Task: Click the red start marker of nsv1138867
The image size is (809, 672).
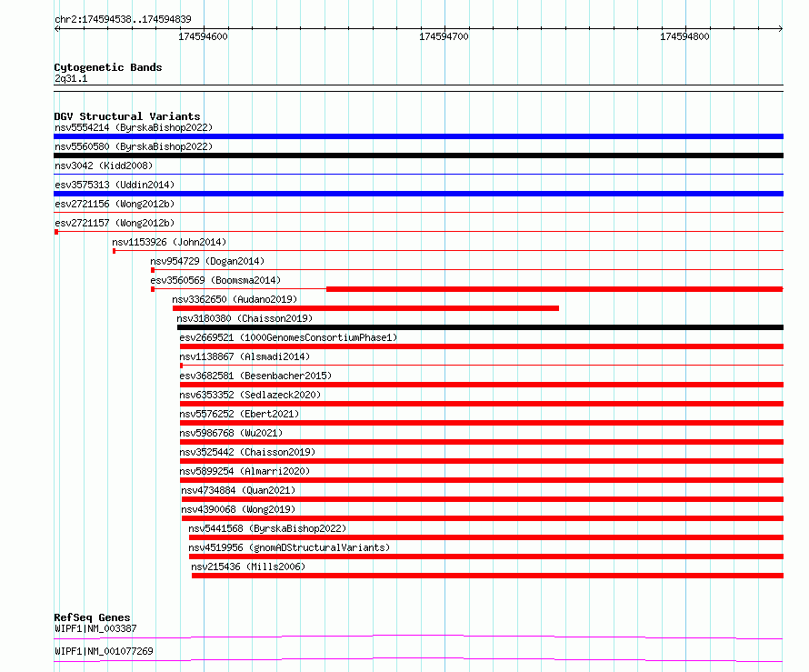Action: click(x=181, y=366)
